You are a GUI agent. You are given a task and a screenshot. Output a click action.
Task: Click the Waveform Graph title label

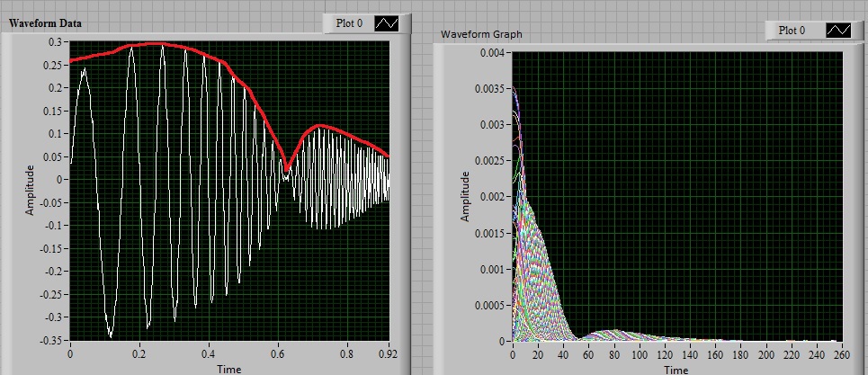click(x=481, y=34)
